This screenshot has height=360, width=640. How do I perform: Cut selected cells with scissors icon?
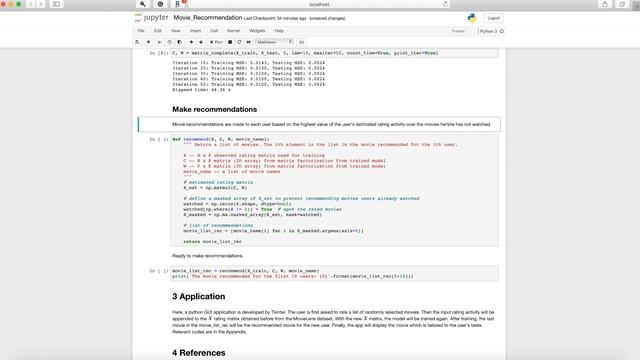click(160, 42)
